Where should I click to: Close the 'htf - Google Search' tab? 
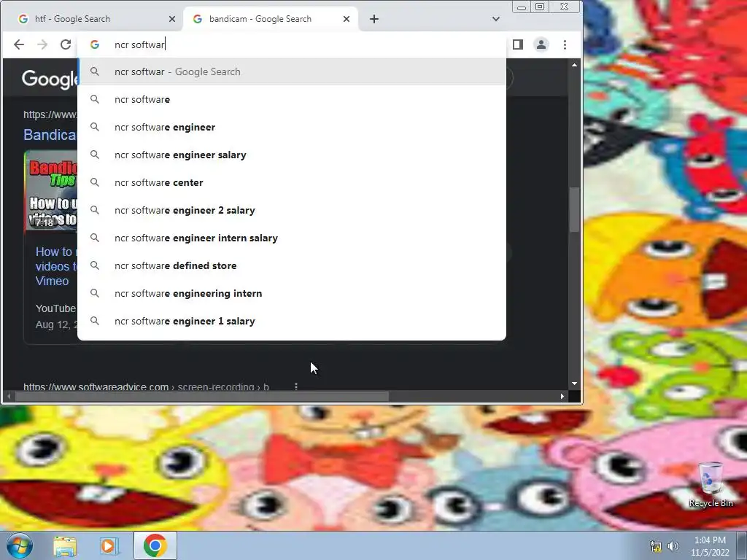(x=172, y=19)
